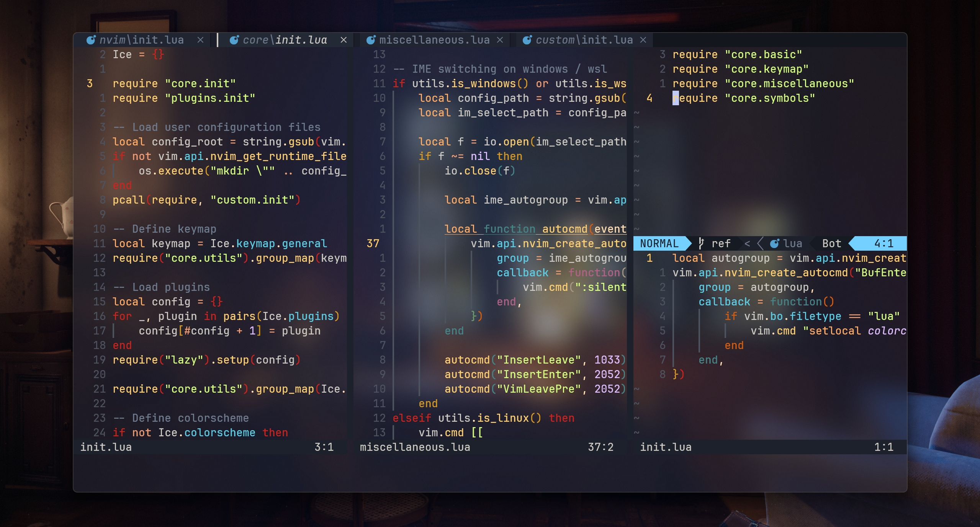The image size is (980, 527).
Task: Close the miscellaneous.lua tab
Action: [500, 40]
